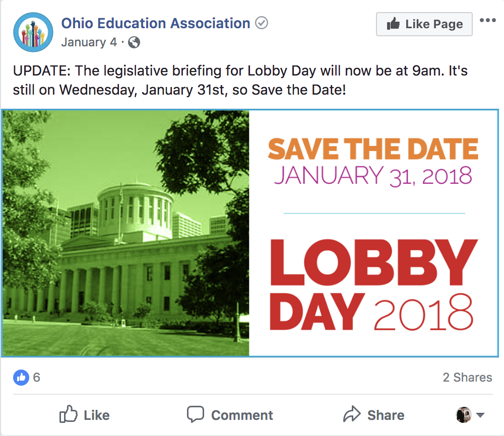Open the Ohio Education Association page link
504x436 pixels.
pyautogui.click(x=156, y=23)
